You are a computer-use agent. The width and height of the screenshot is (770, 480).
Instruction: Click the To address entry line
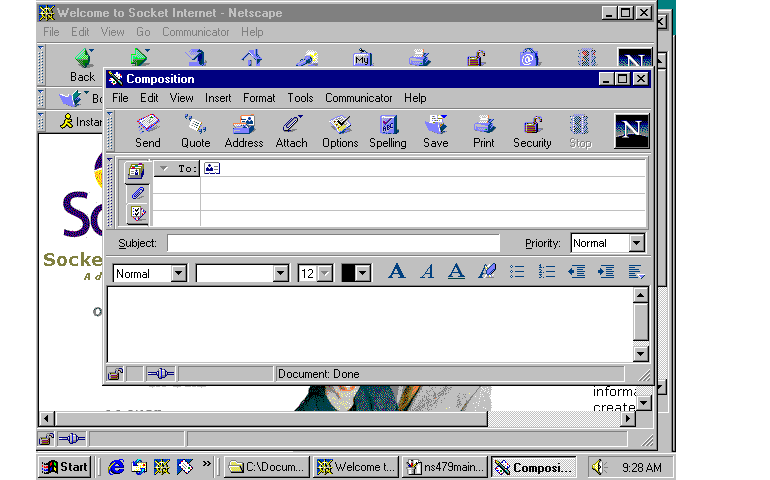pyautogui.click(x=423, y=169)
